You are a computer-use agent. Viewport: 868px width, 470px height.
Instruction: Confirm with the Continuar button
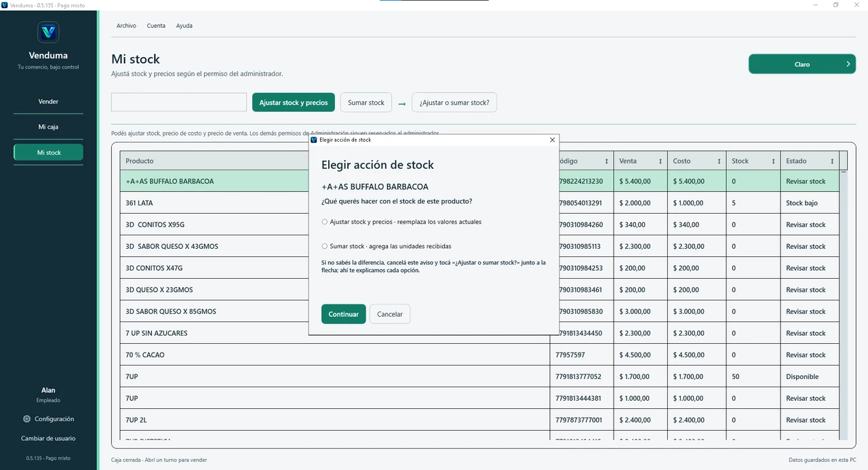point(344,314)
